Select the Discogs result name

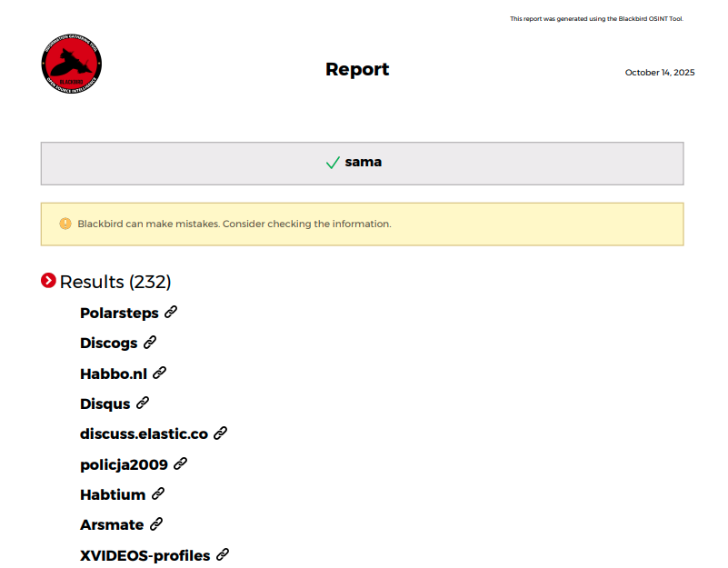(x=109, y=344)
